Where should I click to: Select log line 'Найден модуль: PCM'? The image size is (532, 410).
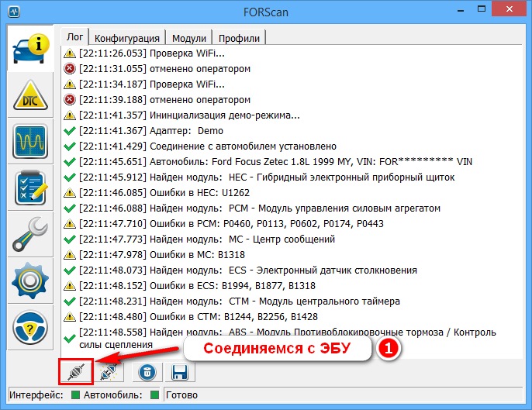point(292,208)
